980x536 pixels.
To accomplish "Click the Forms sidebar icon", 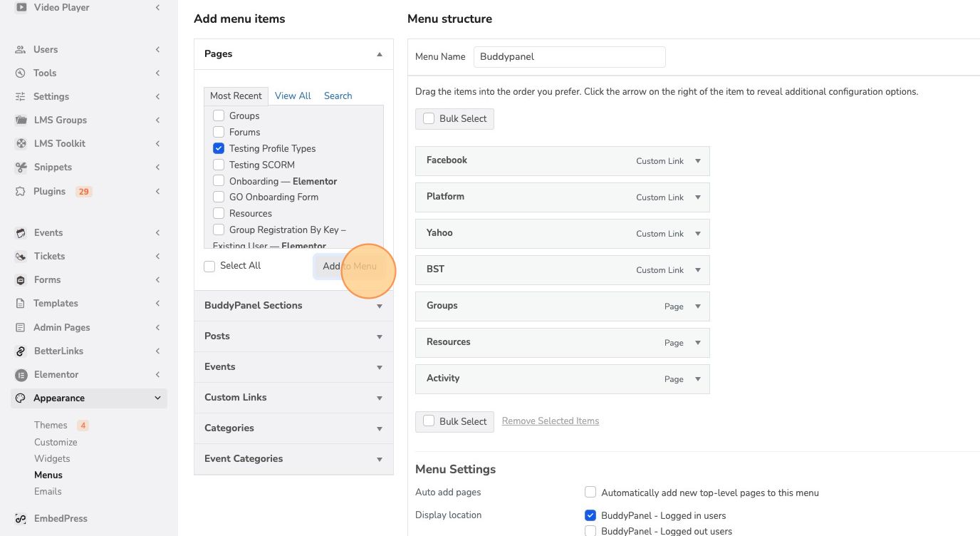I will tap(21, 280).
